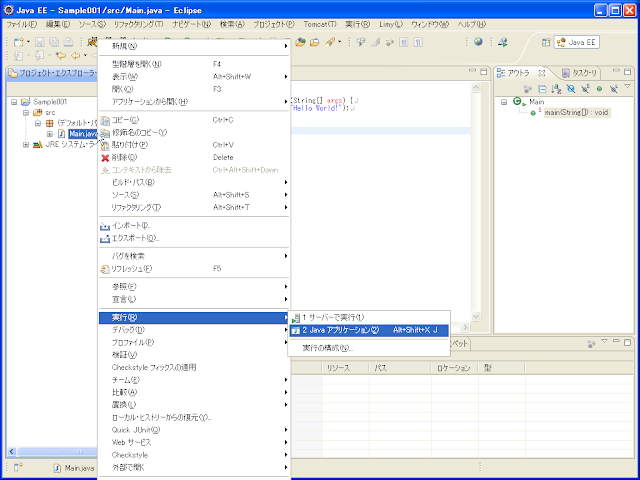Click the Java EE perspective button
This screenshot has height=480, width=640.
click(x=577, y=42)
